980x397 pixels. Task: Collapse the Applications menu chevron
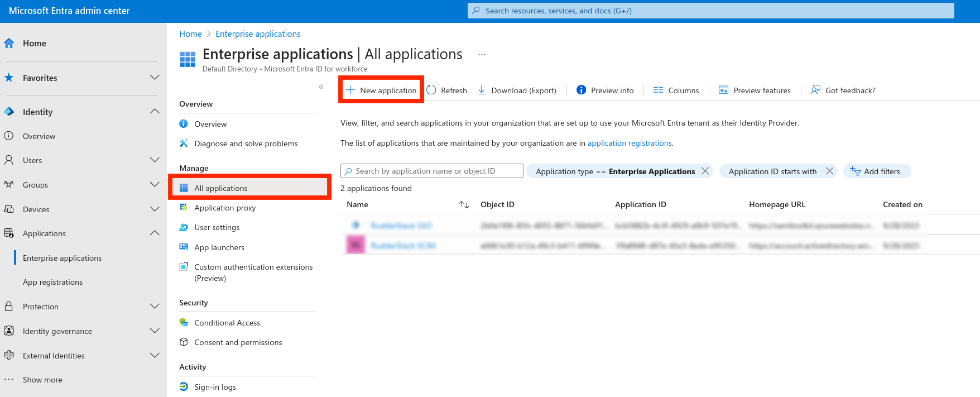(x=155, y=233)
